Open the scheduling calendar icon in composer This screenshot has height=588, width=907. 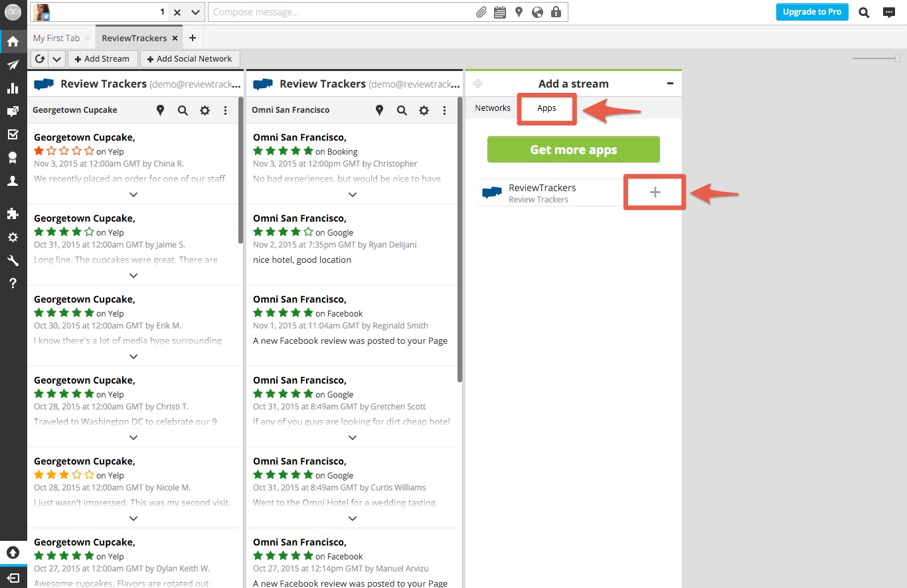500,12
